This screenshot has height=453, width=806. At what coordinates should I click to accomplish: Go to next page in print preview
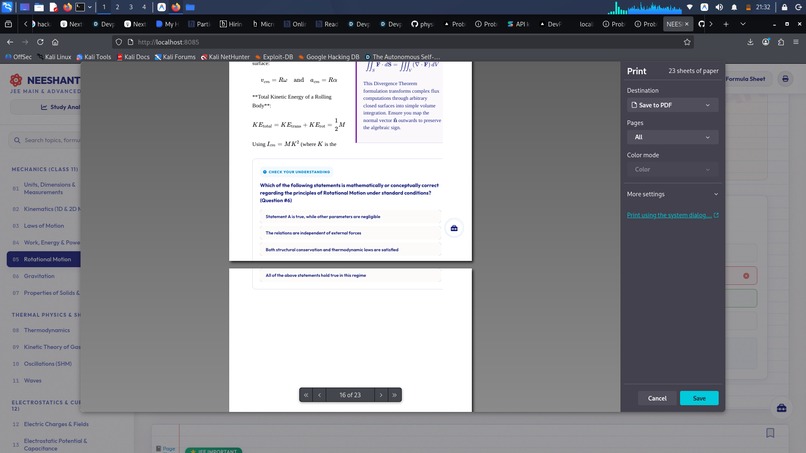click(x=381, y=395)
